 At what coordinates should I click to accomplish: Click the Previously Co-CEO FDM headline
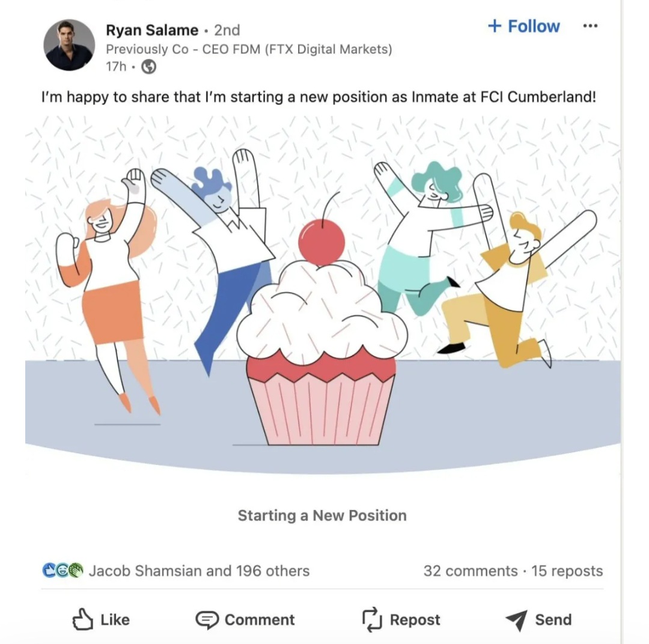(249, 49)
